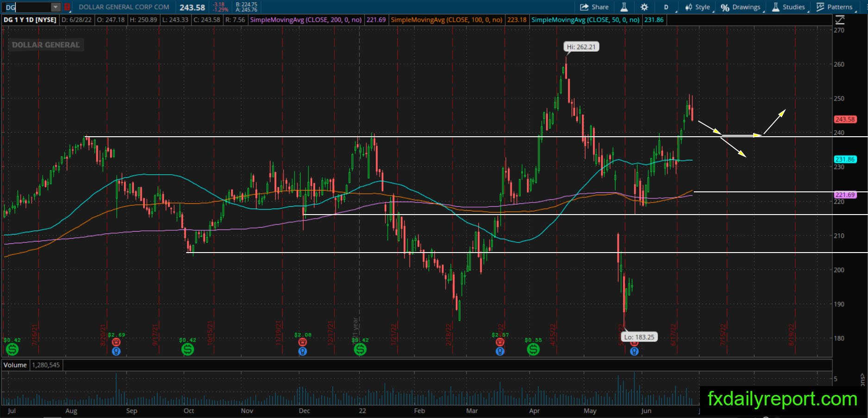Click the purple 221.69 SMA axis tag
This screenshot has height=418, width=868.
coord(845,195)
